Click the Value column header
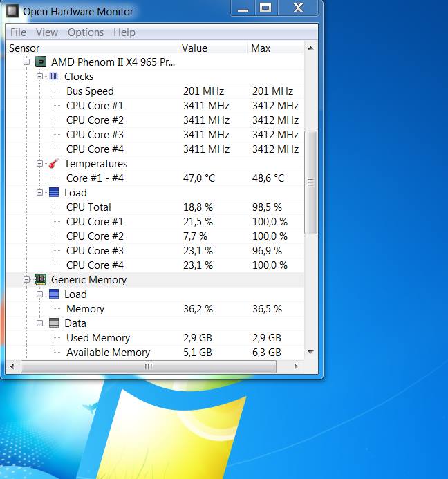Viewport: 448px width, 479px height. pyautogui.click(x=212, y=48)
